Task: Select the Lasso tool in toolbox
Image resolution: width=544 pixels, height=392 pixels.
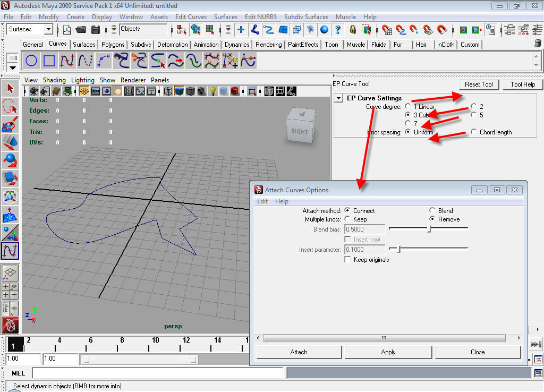Action: coord(10,107)
